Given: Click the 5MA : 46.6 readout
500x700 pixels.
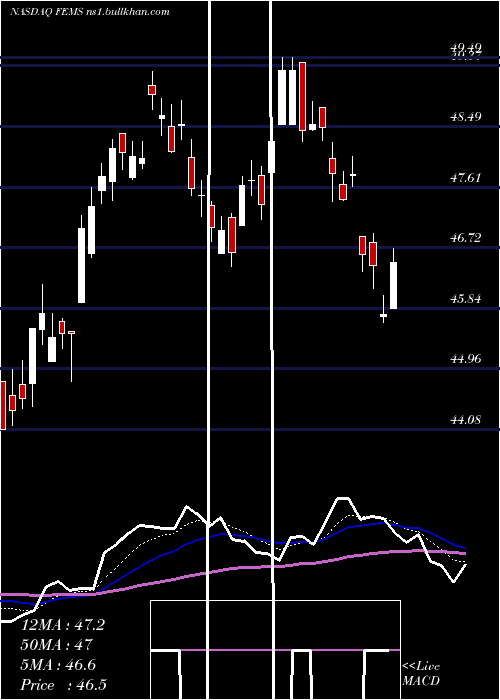Looking at the screenshot, I should tap(58, 665).
